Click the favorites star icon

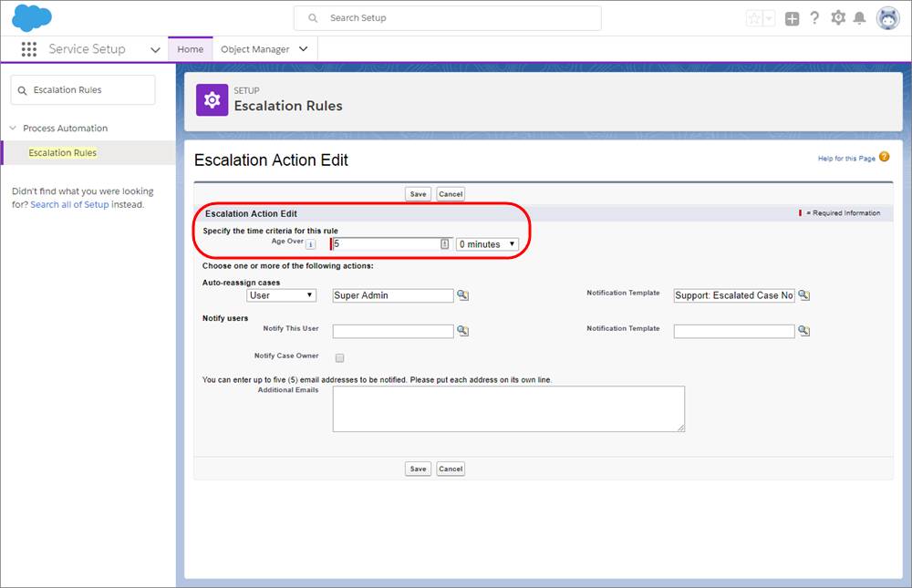tap(754, 18)
